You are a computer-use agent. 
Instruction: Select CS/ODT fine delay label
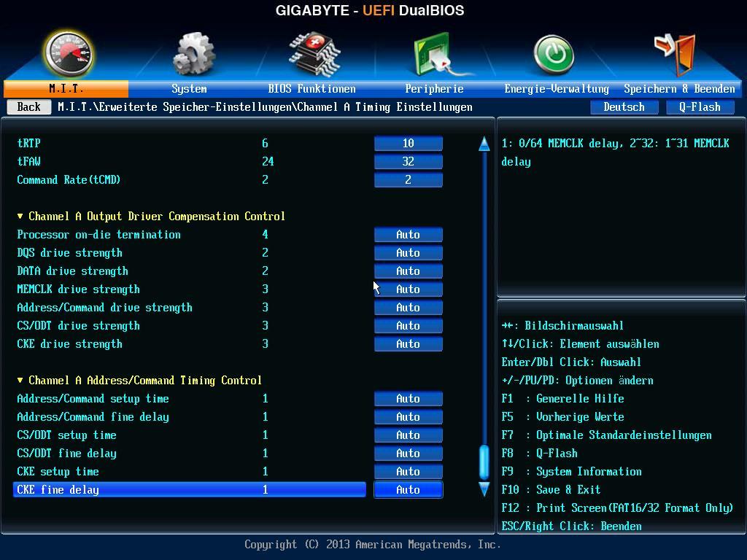pyautogui.click(x=67, y=454)
